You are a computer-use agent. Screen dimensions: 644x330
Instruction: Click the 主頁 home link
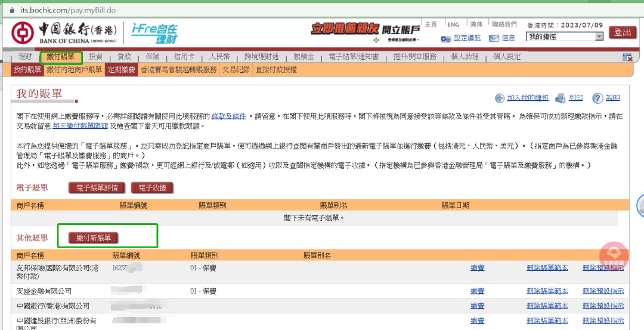point(431,24)
